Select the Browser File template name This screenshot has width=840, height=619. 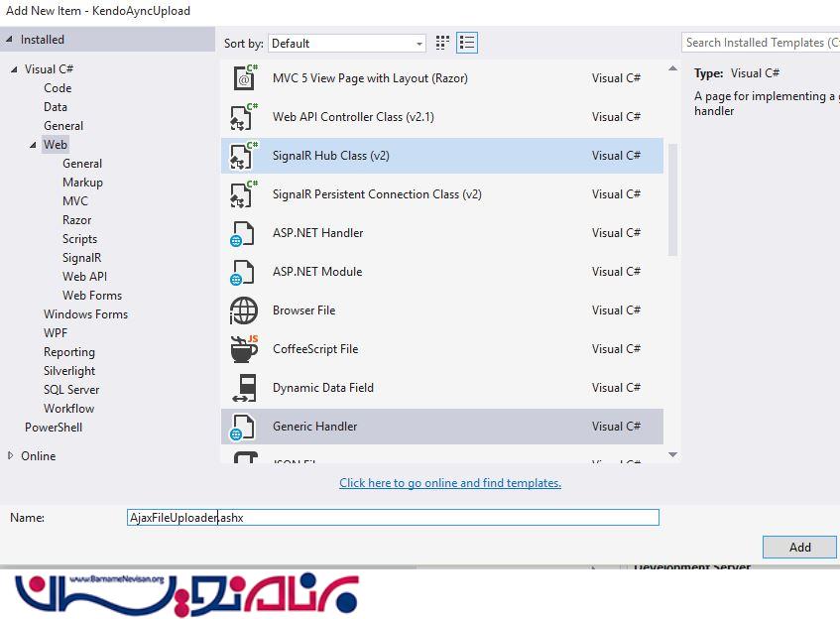click(303, 310)
